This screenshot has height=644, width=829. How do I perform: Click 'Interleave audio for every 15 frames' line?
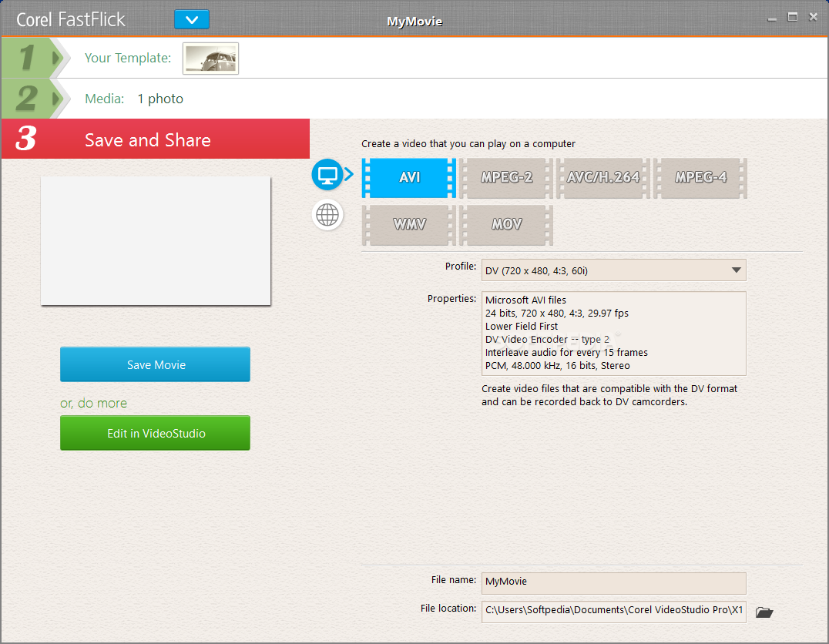pos(566,352)
